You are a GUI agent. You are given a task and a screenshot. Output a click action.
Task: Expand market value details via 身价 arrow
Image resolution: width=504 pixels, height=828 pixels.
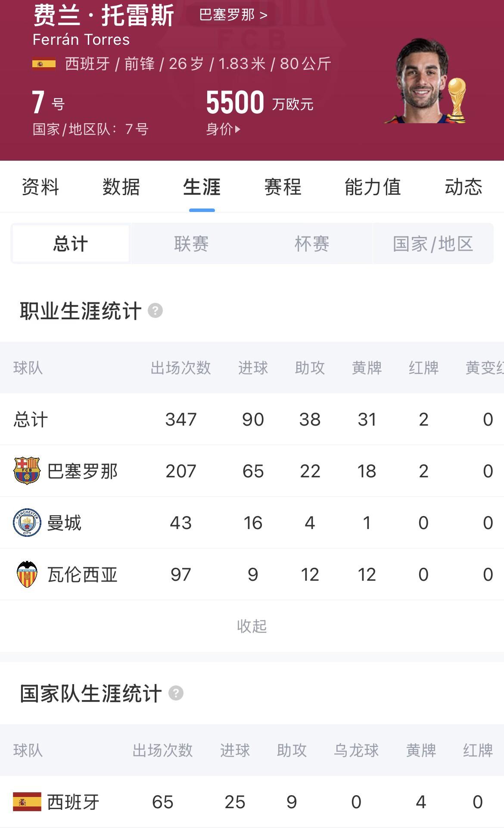point(223,129)
